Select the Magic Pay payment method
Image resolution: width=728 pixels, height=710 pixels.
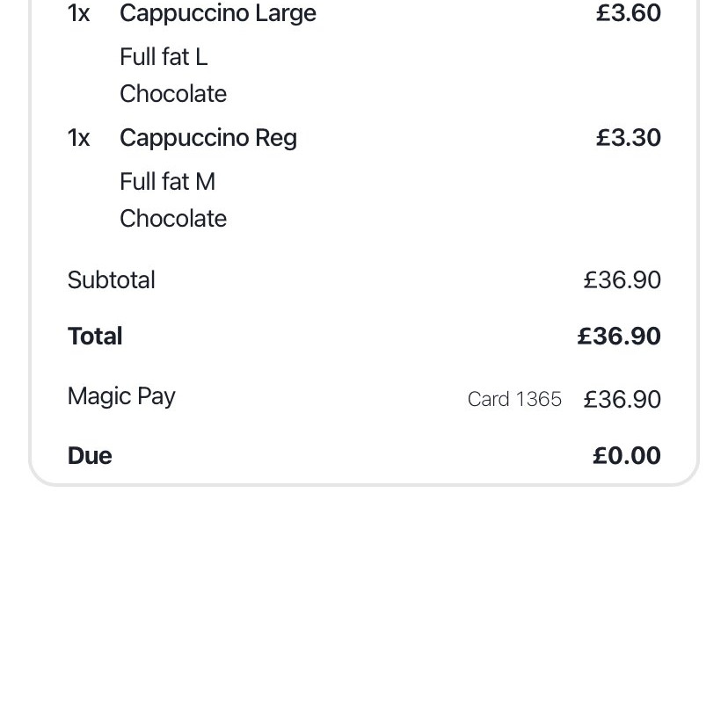pos(121,397)
